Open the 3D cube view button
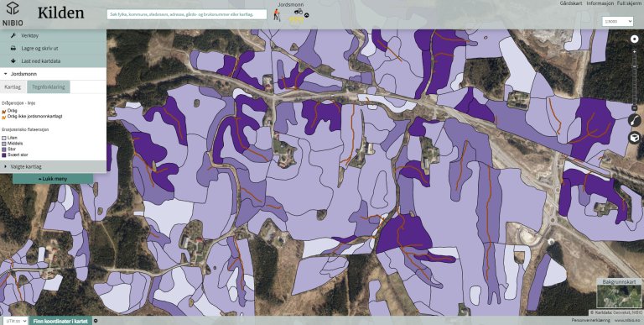The image size is (644, 325). 635,138
